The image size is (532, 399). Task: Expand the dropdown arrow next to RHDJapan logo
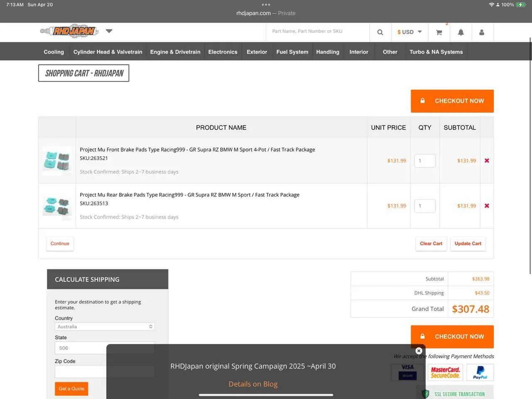(109, 31)
